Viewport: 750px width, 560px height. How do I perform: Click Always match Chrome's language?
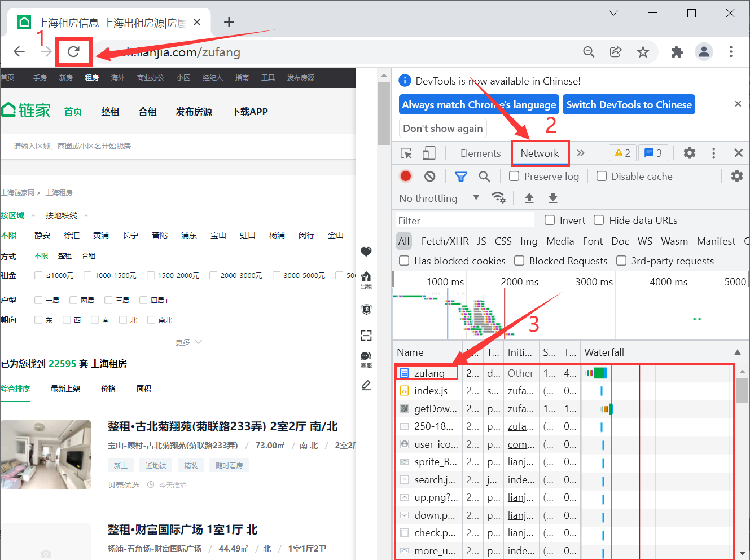[479, 104]
